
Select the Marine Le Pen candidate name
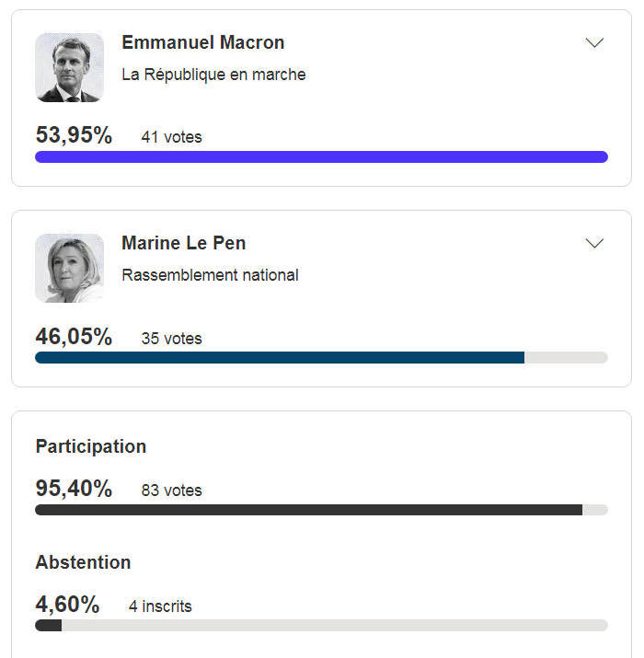(184, 243)
